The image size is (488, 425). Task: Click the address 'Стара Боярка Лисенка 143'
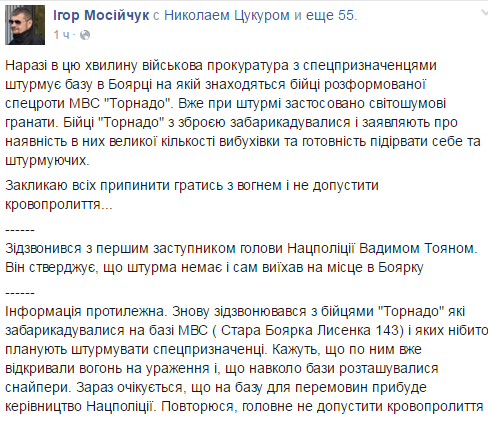coord(310,330)
